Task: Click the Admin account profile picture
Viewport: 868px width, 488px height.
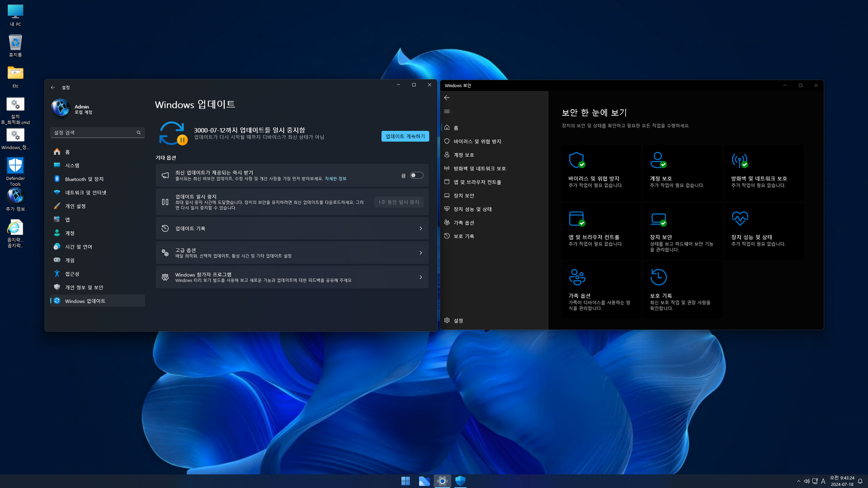Action: pos(61,108)
